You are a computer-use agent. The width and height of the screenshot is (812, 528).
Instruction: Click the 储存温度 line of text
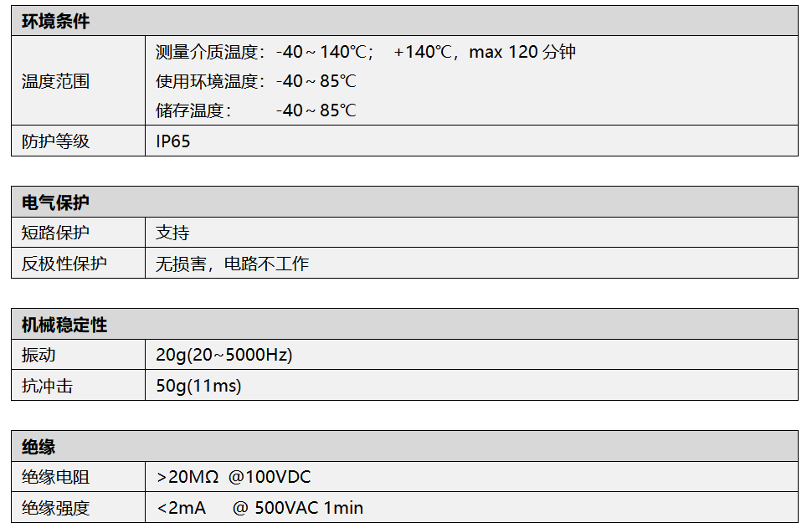255,110
